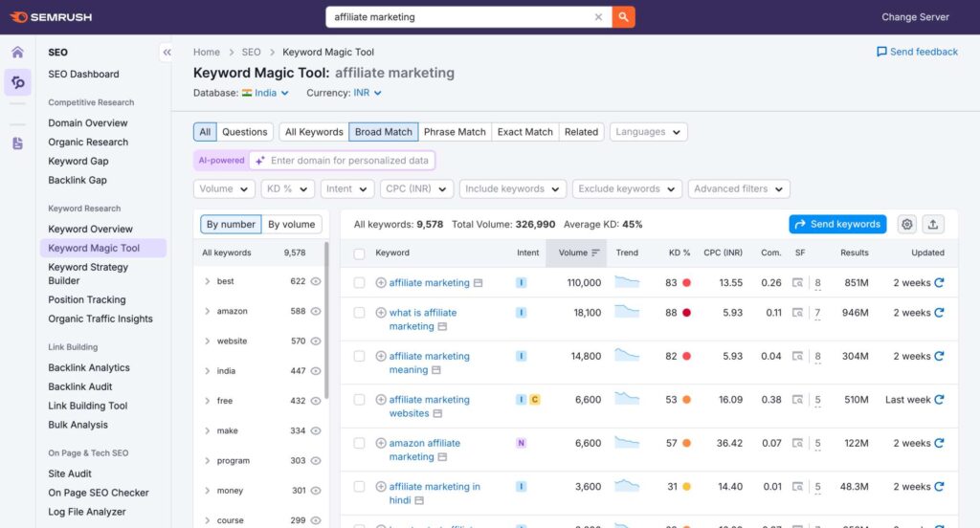The height and width of the screenshot is (528, 980).
Task: Open the Intent filter dropdown
Action: [346, 188]
